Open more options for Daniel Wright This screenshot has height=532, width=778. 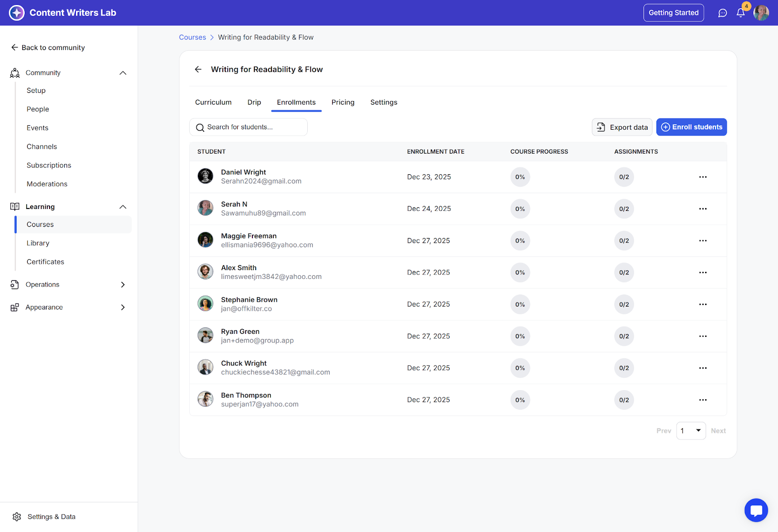(703, 177)
